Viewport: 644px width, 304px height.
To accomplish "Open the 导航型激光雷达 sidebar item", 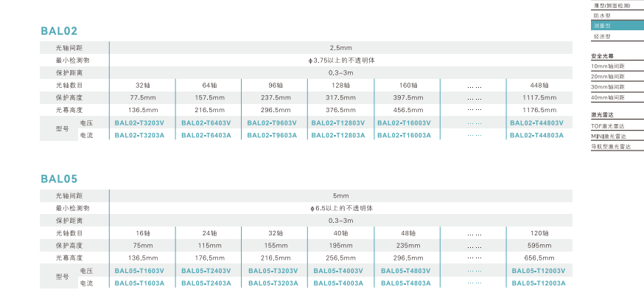I will (611, 147).
